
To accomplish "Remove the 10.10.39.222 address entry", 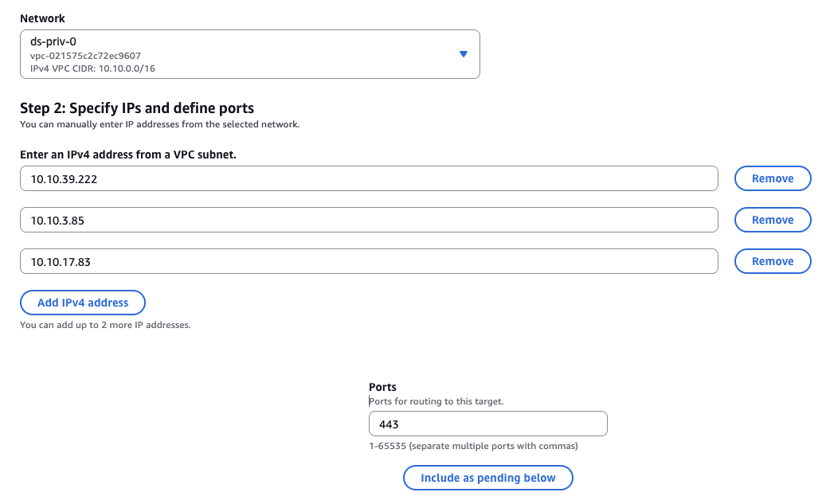I will coord(772,179).
